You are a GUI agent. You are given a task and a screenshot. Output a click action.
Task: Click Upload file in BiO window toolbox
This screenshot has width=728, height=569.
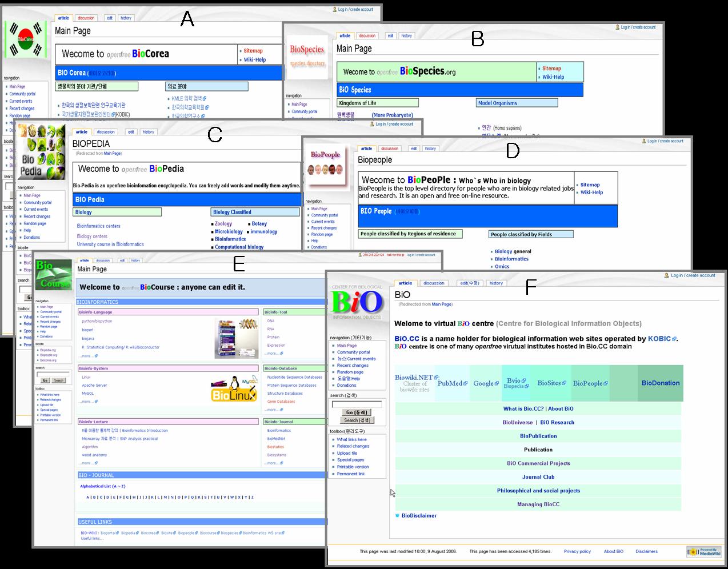coord(347,453)
